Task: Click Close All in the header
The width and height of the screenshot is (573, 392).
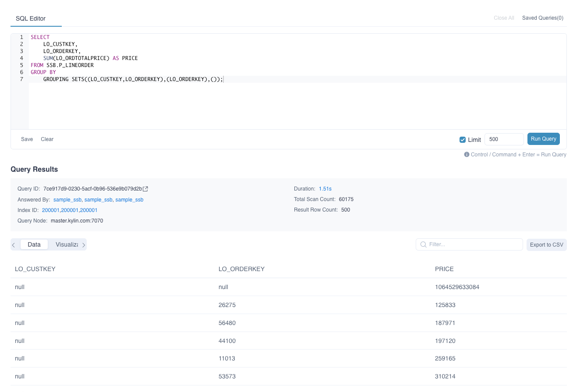Action: (x=504, y=18)
